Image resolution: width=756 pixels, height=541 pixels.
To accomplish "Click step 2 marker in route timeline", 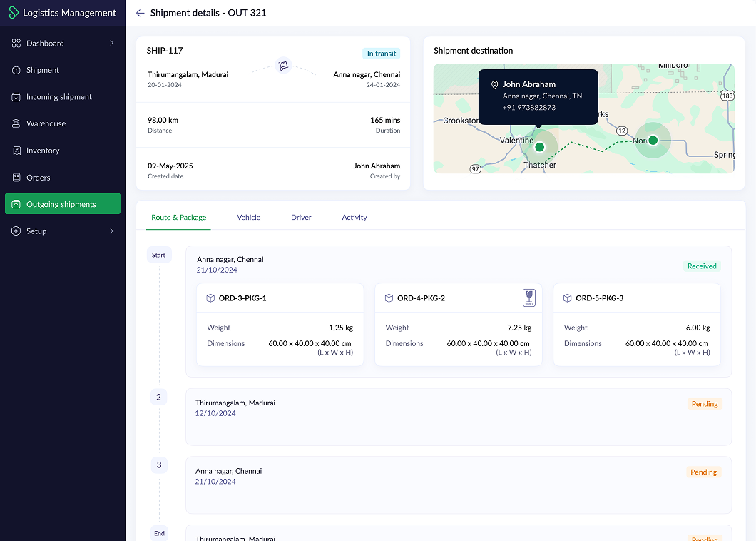I will click(x=158, y=397).
